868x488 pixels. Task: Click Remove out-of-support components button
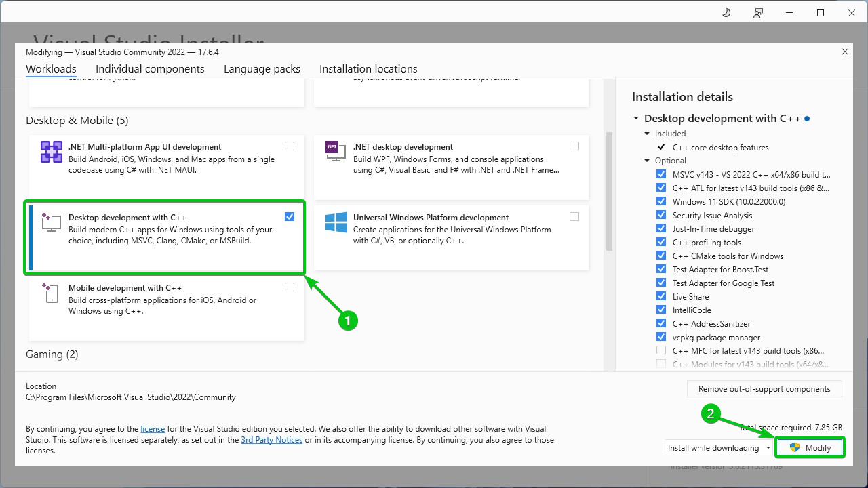(x=764, y=389)
